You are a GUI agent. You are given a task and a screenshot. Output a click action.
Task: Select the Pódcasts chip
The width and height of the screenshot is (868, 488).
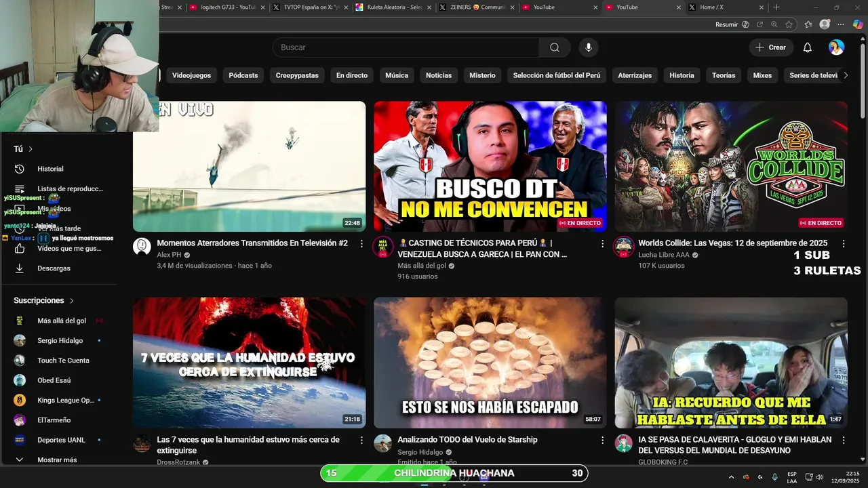coord(243,75)
